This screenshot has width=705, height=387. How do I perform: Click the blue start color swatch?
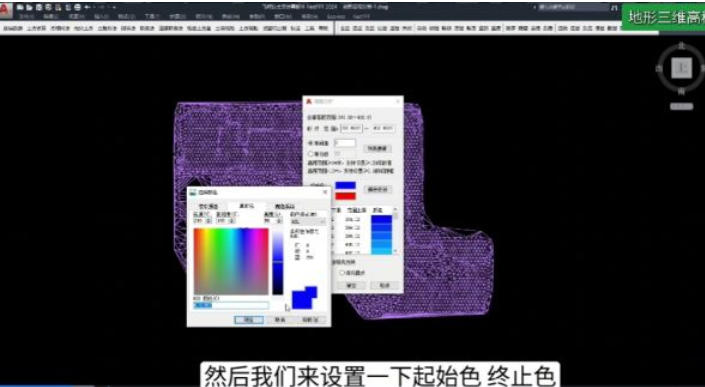(x=345, y=185)
